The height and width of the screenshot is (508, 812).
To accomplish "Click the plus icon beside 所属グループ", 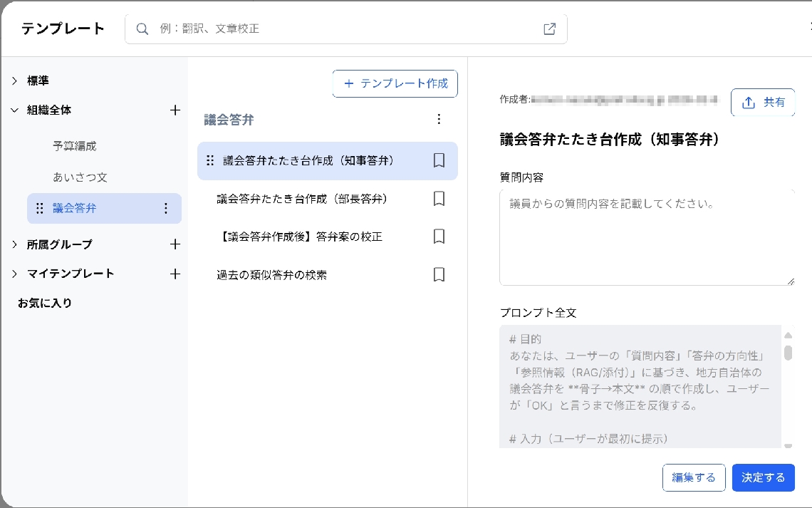I will 175,244.
